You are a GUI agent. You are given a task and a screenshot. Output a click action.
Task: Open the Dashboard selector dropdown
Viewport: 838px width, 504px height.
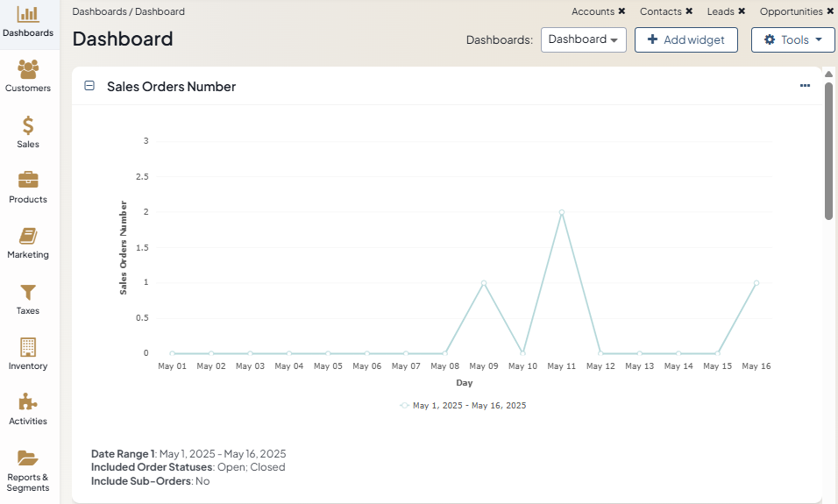coord(583,39)
